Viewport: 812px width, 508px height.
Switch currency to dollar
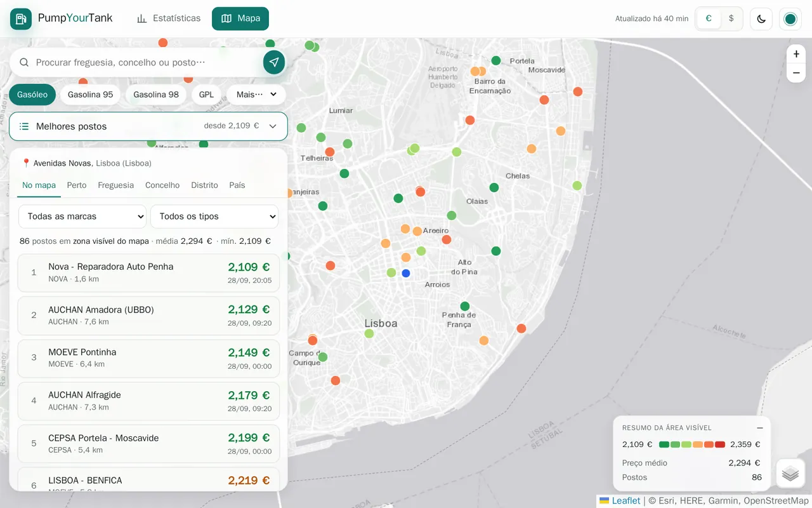pos(731,18)
